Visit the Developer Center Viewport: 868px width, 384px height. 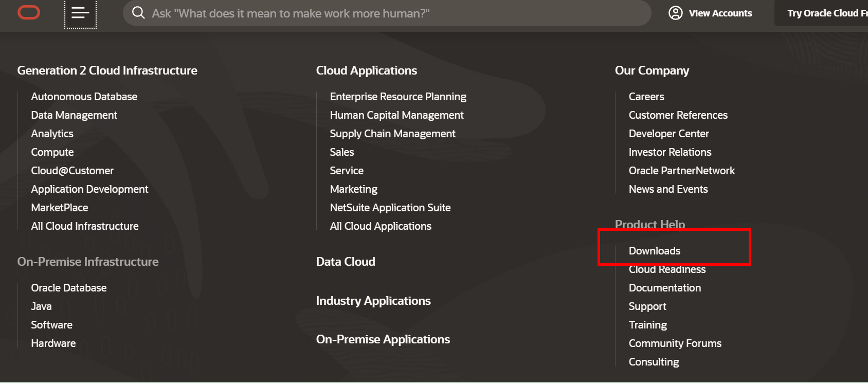tap(668, 134)
